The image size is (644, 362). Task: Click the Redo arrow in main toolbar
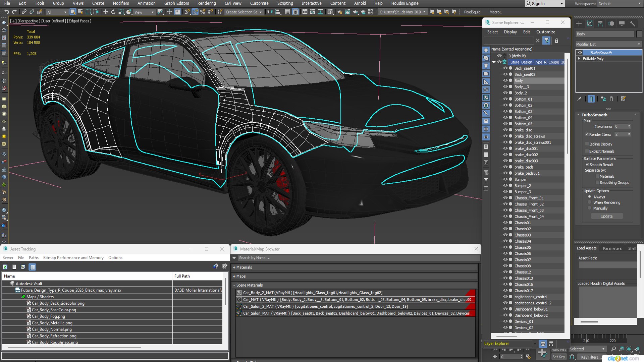[14, 12]
